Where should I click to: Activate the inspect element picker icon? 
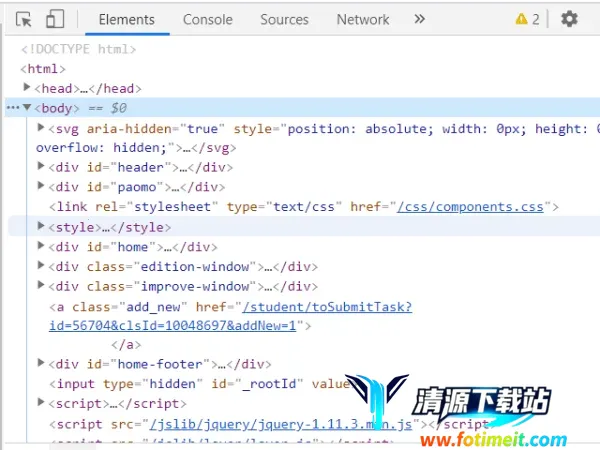click(24, 19)
